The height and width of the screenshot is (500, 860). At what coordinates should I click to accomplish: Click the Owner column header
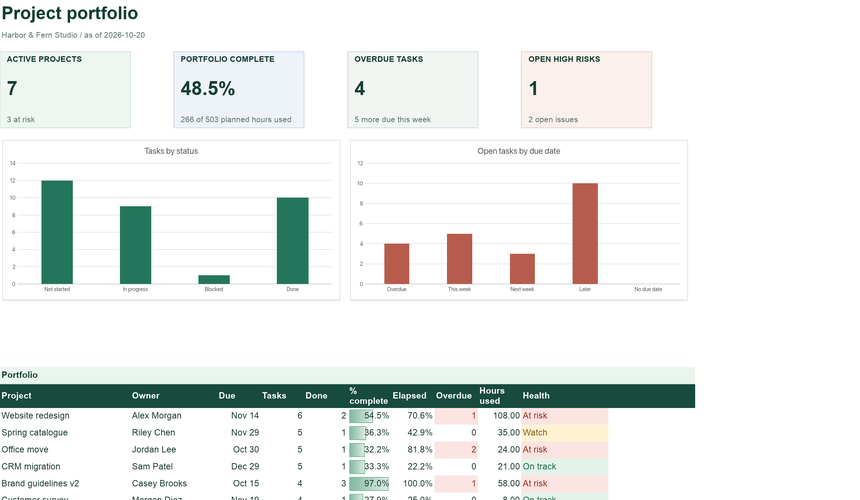[x=145, y=396]
